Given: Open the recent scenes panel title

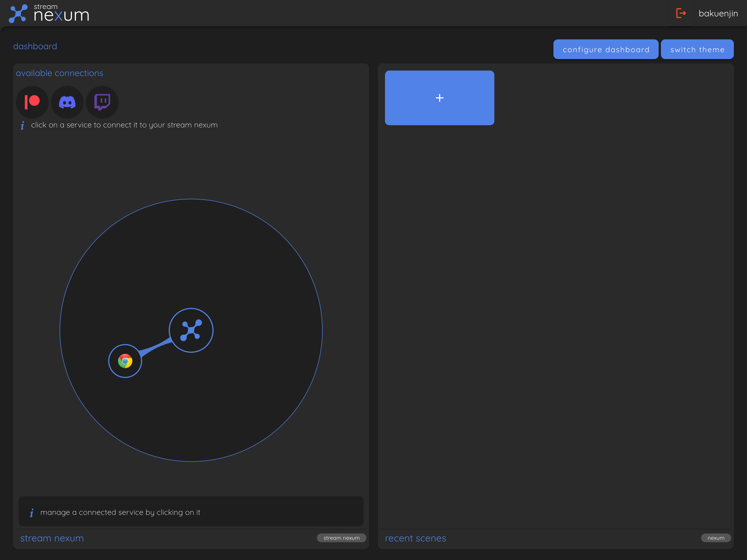Looking at the screenshot, I should (x=415, y=538).
